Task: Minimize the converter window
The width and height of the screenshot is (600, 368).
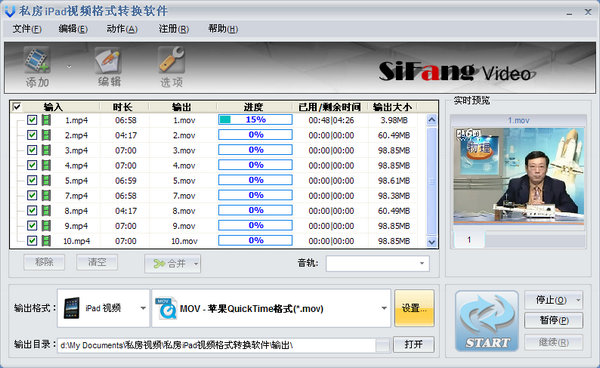Action: tap(569, 13)
